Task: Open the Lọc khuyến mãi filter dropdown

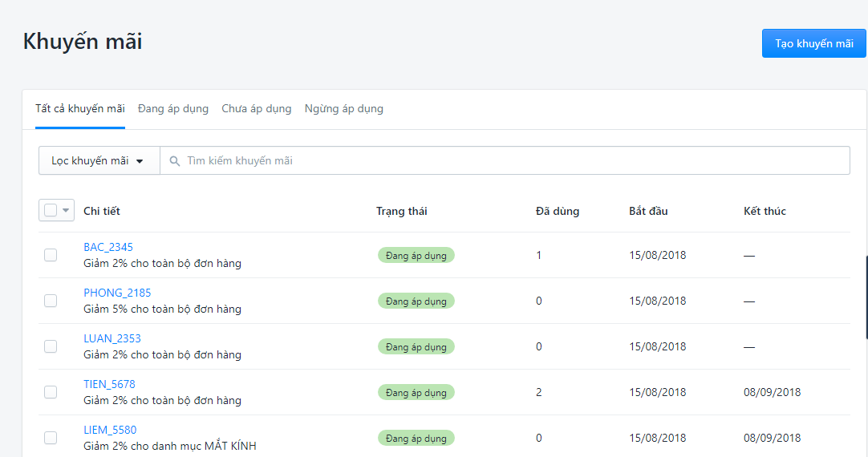Action: coord(99,160)
